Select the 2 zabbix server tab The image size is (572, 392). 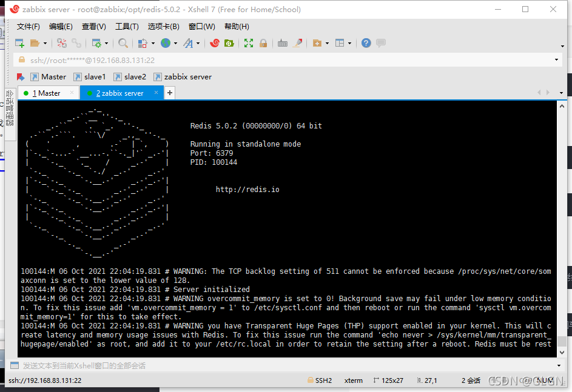click(119, 93)
